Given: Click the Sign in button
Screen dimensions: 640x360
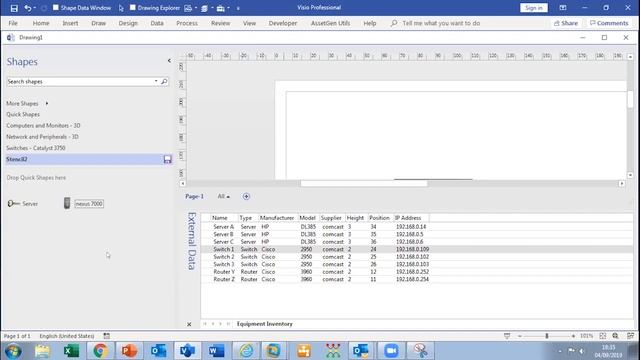Looking at the screenshot, I should (x=534, y=8).
